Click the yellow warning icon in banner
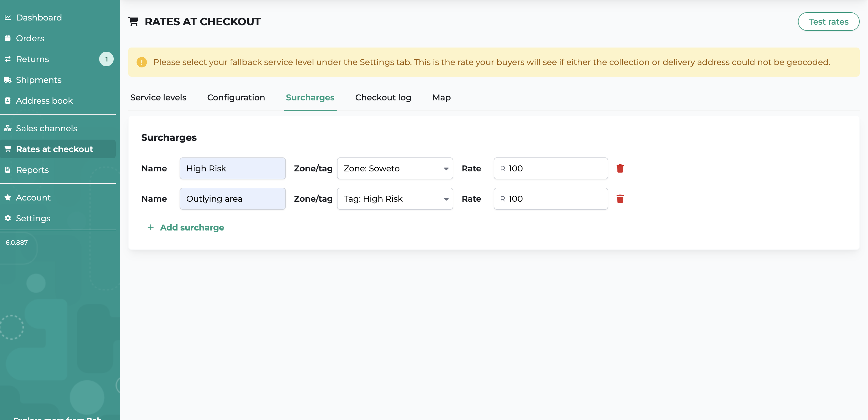This screenshot has height=420, width=868. click(142, 62)
